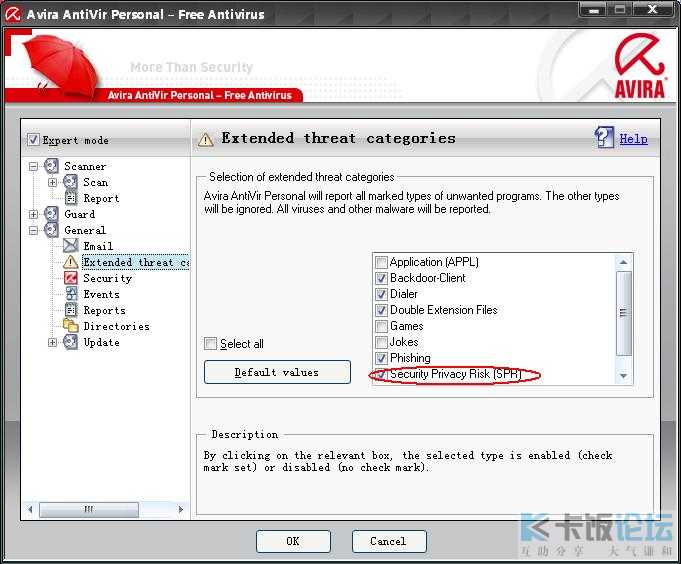Select Extended threat categories tree item
The height and width of the screenshot is (564, 681).
(134, 262)
